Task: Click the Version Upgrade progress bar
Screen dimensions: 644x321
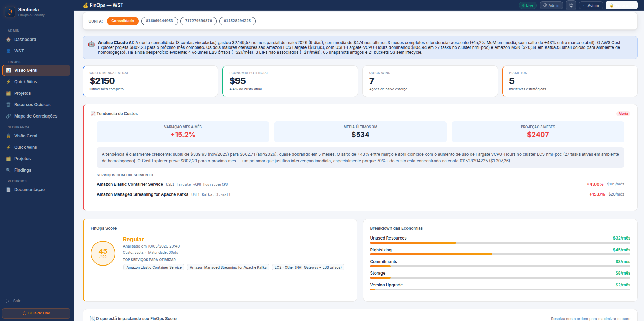Action: pos(500,290)
